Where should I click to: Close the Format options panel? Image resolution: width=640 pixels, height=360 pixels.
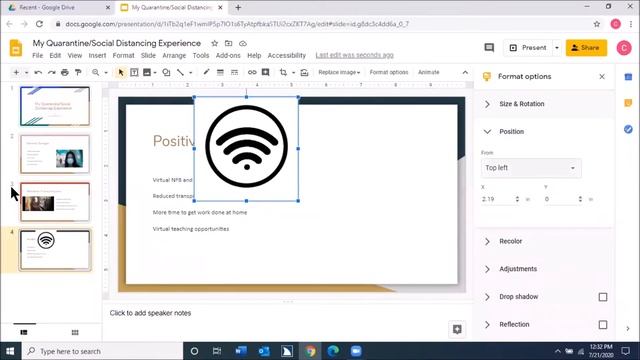pyautogui.click(x=602, y=77)
